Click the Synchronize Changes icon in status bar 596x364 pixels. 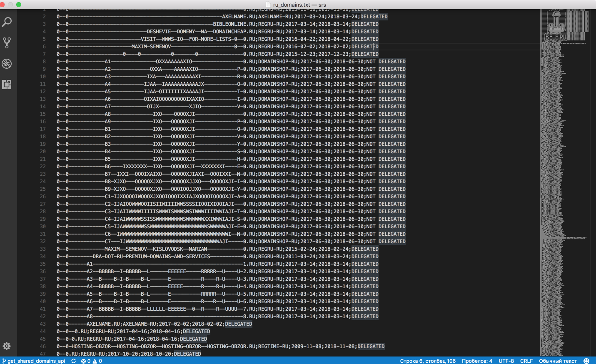click(x=74, y=361)
